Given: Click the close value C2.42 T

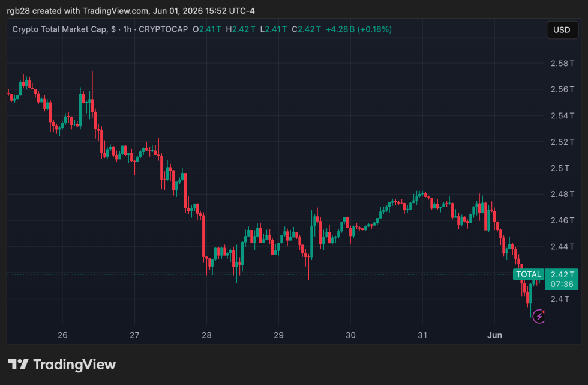Looking at the screenshot, I should tap(307, 29).
